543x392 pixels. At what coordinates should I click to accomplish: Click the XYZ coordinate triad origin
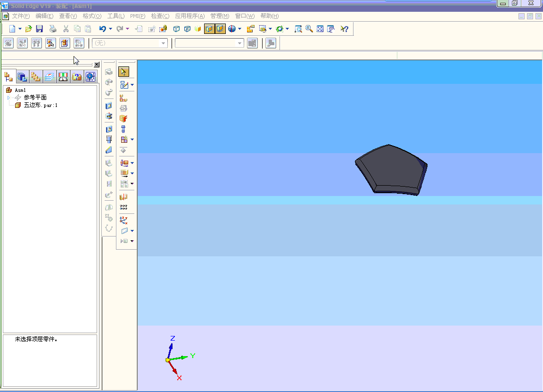click(x=168, y=360)
